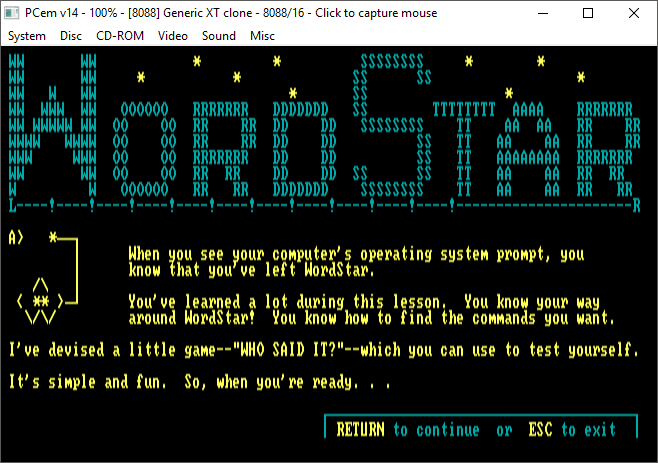
Task: Click the PCem icon in the title bar
Action: [x=11, y=13]
